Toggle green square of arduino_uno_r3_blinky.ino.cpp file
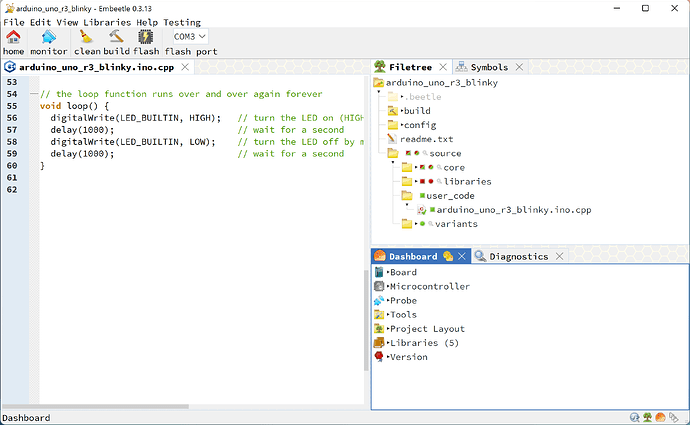The image size is (690, 425). tap(433, 210)
